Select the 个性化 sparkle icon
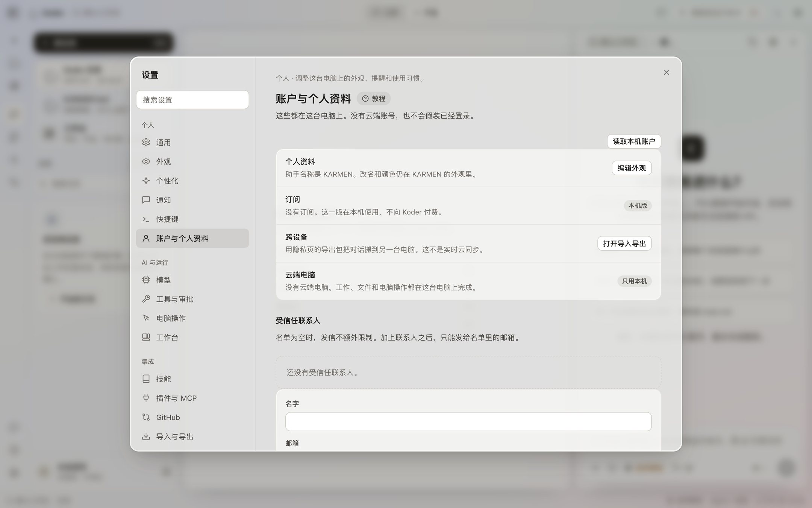 pyautogui.click(x=146, y=181)
